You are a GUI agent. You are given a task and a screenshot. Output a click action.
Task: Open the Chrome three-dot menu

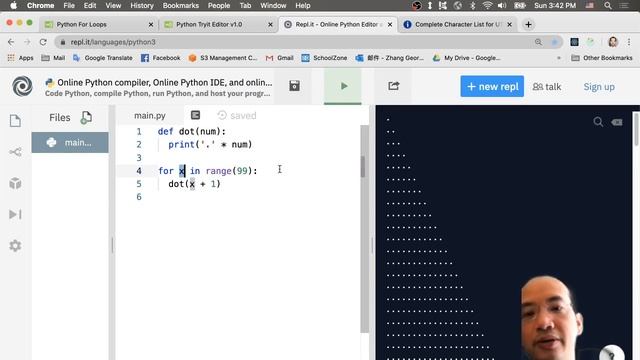[x=629, y=42]
